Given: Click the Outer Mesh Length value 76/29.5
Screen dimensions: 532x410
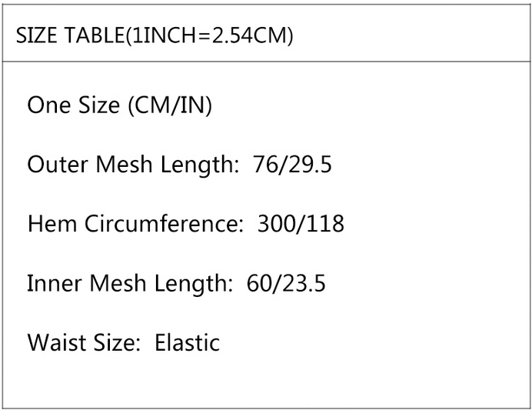Looking at the screenshot, I should [x=292, y=164].
